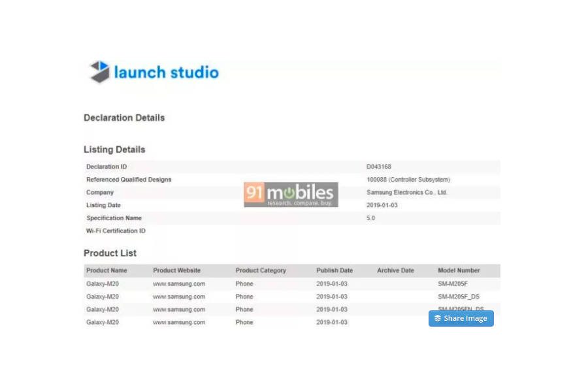Screen dimensions: 588x392
Task: Click the declaration ID value D043168
Action: tap(379, 167)
